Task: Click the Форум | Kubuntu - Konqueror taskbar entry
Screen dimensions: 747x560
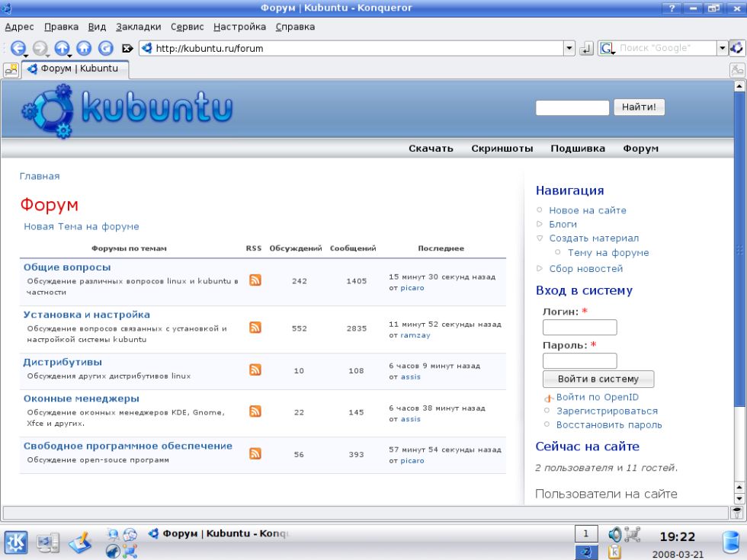Action: point(220,534)
